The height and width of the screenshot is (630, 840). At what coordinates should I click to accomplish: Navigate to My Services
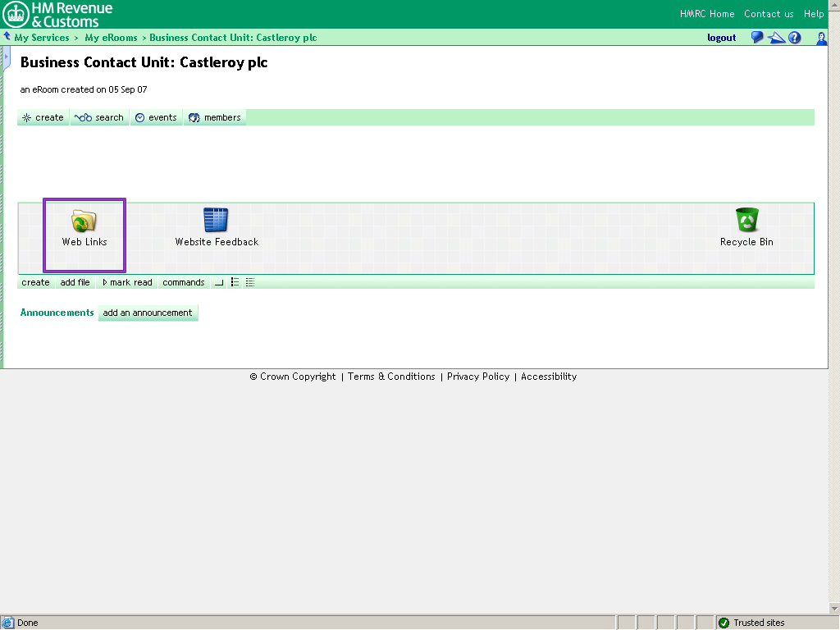41,37
